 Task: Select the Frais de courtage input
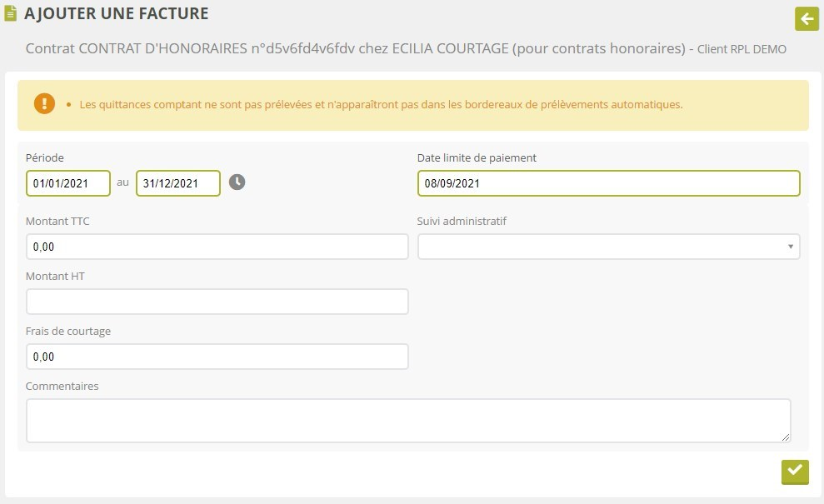pyautogui.click(x=217, y=357)
